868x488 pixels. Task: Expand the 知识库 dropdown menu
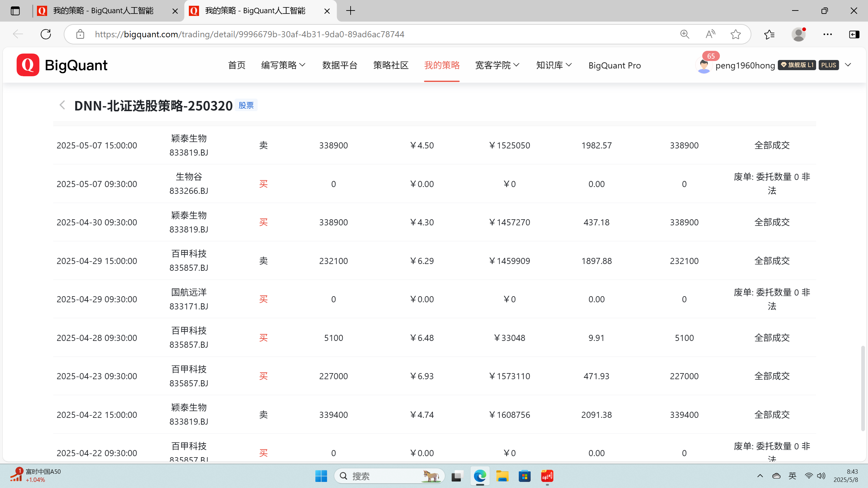(554, 65)
